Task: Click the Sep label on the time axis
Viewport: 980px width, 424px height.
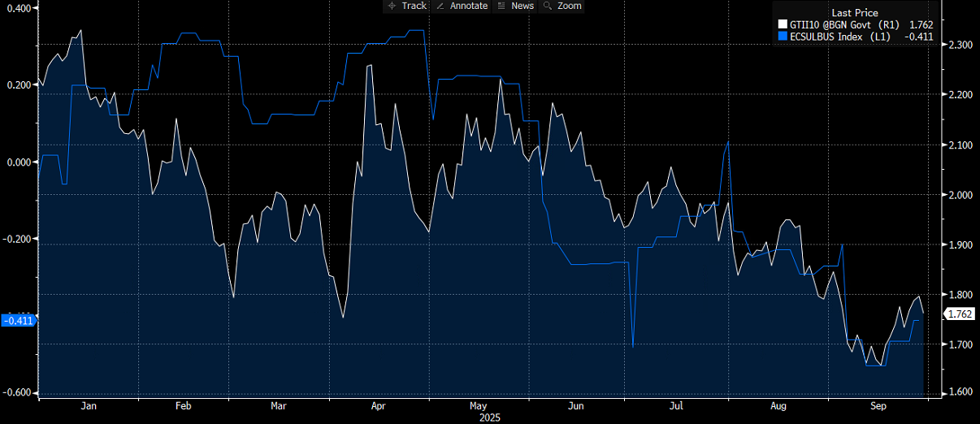Action: tap(878, 405)
